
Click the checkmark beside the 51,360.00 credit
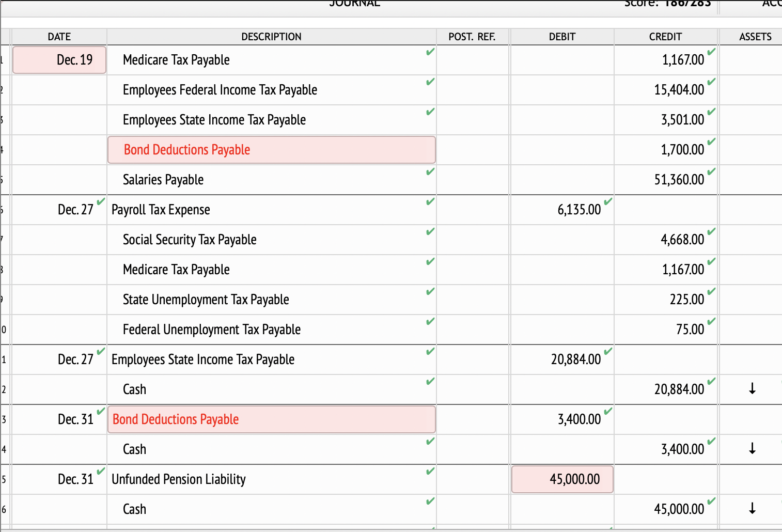[x=711, y=172]
